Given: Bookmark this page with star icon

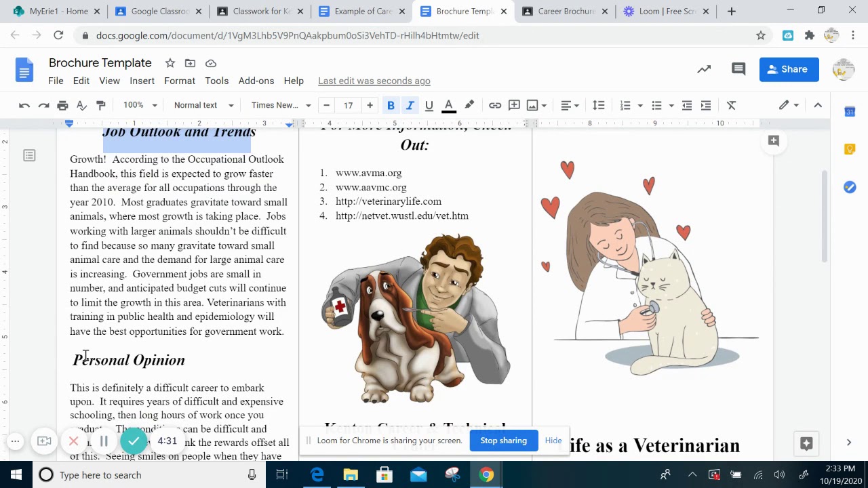Looking at the screenshot, I should coord(761,35).
